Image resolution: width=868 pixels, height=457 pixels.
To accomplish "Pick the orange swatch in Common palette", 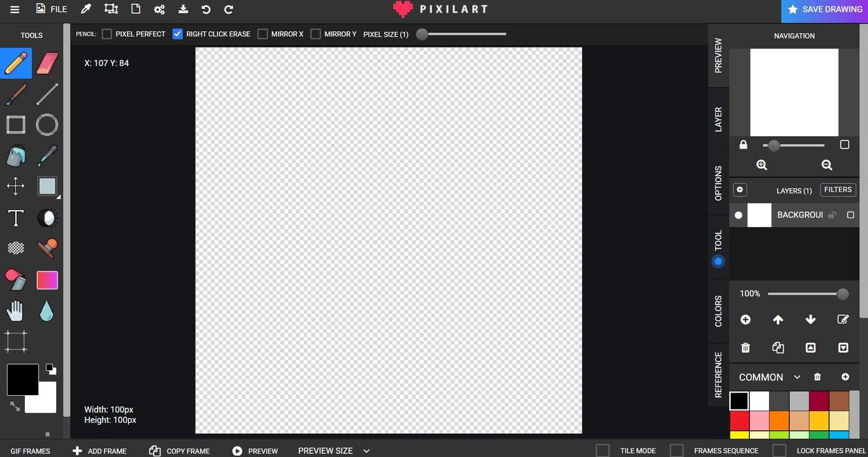I will (x=779, y=421).
